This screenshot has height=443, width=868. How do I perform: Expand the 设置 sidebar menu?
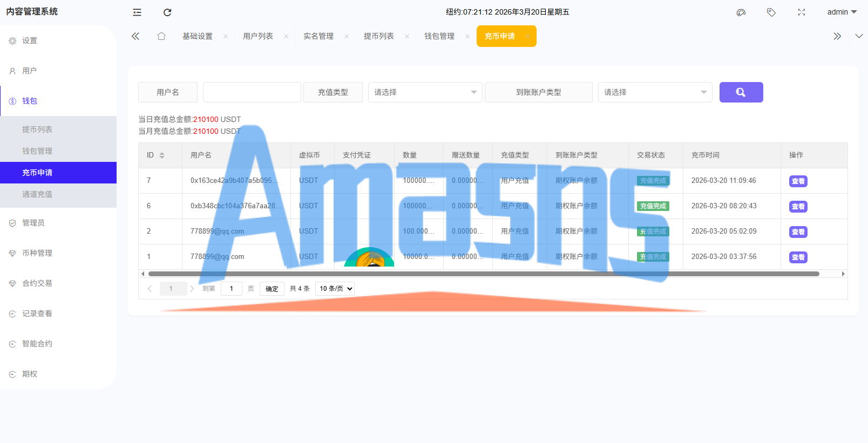point(58,40)
